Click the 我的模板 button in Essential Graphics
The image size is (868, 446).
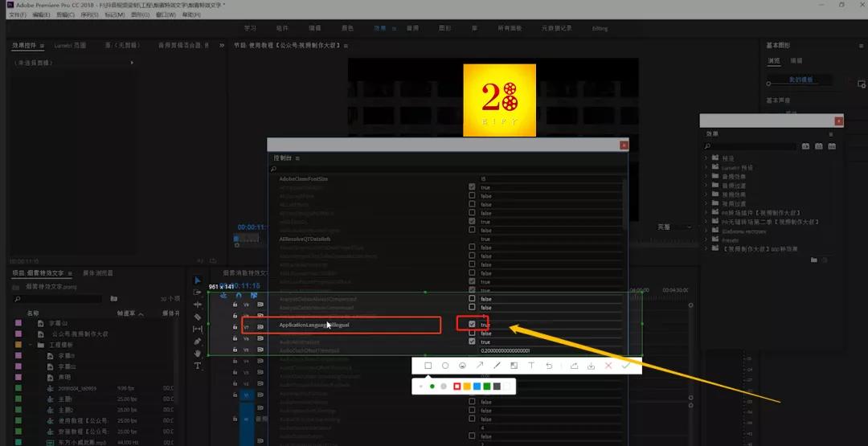pos(801,80)
